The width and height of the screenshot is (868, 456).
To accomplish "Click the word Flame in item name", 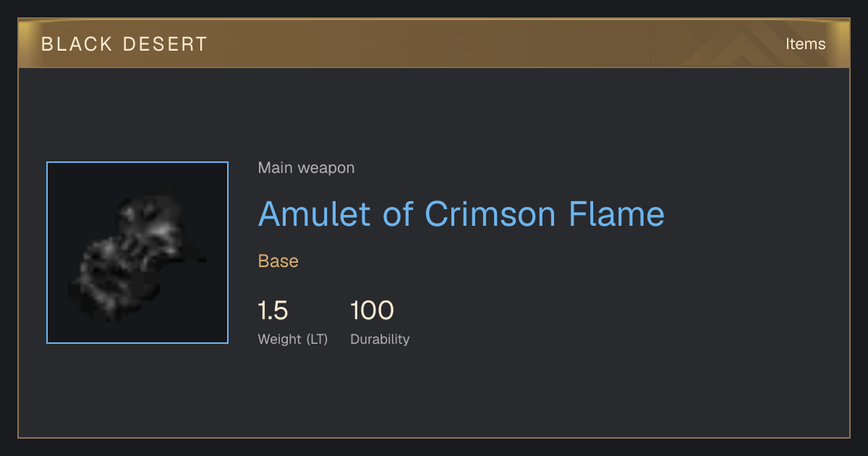I will click(617, 214).
